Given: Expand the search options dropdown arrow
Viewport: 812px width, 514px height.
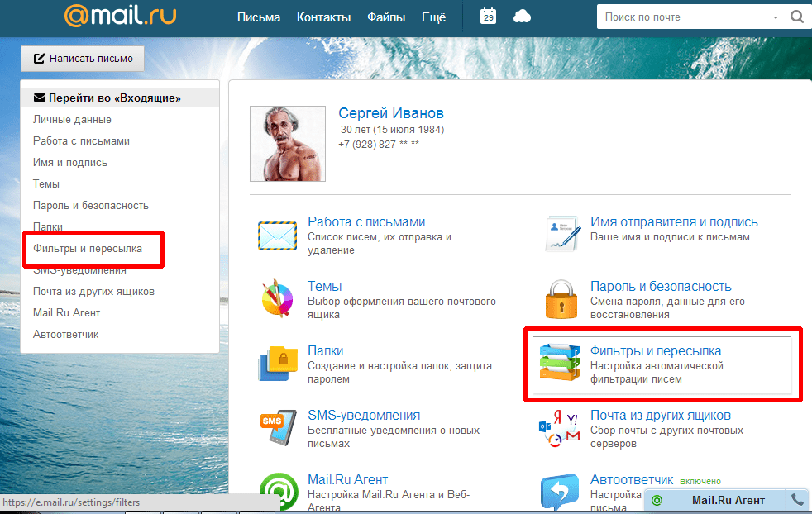Looking at the screenshot, I should point(776,17).
